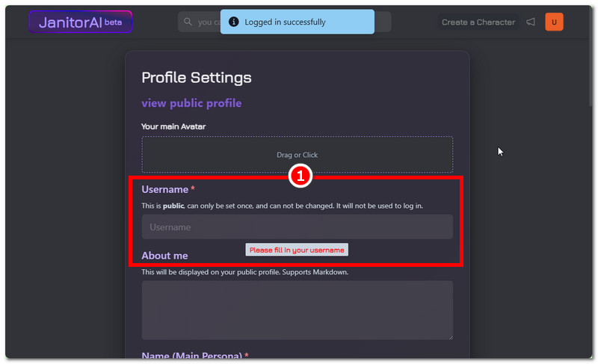Click the red numbered 1 marker

pos(299,177)
